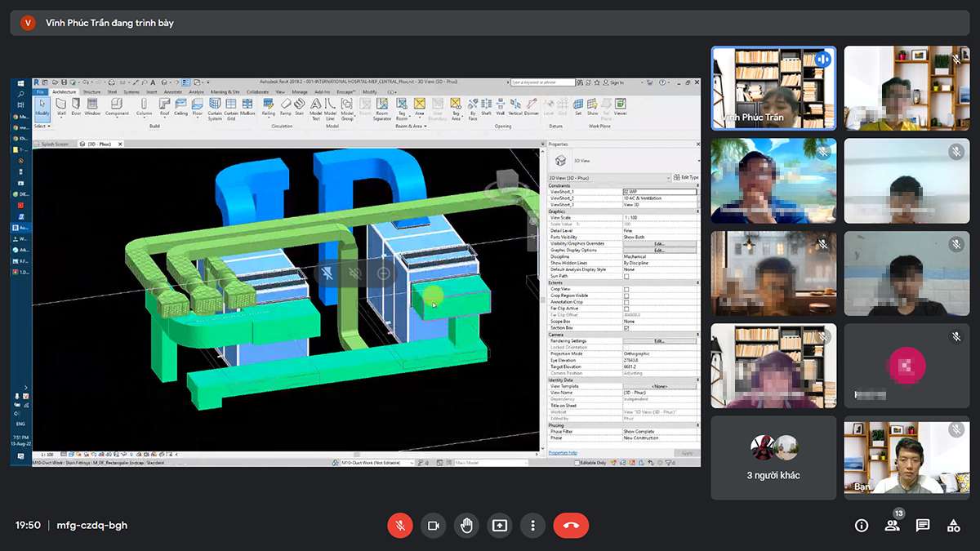The image size is (980, 551).
Task: Switch to the Massing & Site tab
Action: coord(225,92)
